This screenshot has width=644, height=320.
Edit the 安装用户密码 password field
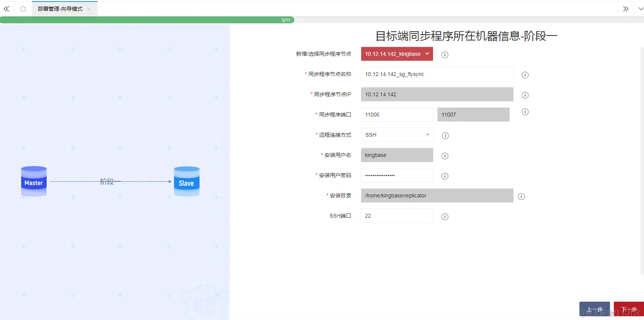click(x=397, y=175)
